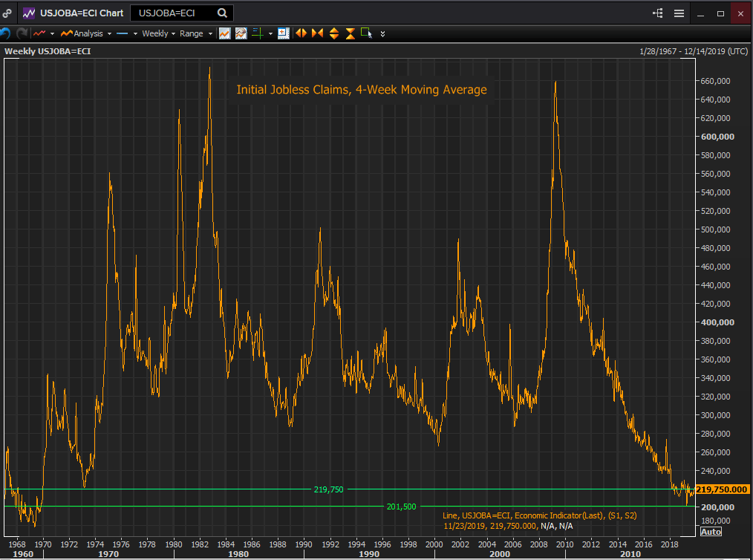The width and height of the screenshot is (753, 560).
Task: Toggle the overlay comparison chart icon
Action: tap(241, 33)
